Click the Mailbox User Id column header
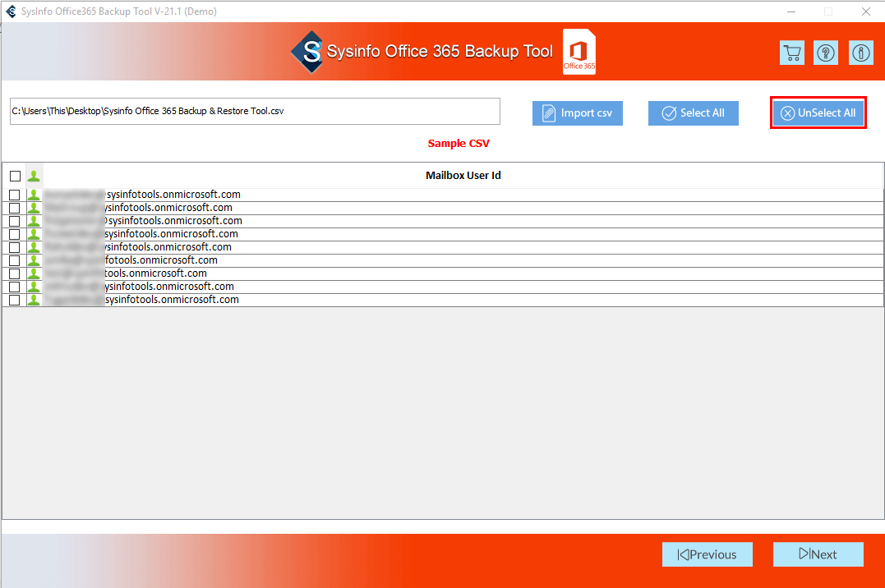The height and width of the screenshot is (588, 885). coord(463,176)
